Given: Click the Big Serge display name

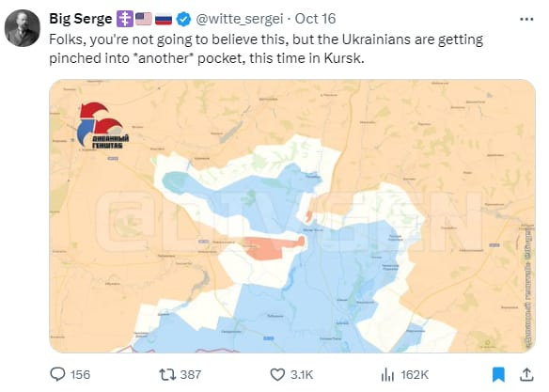Looking at the screenshot, I should coord(81,19).
